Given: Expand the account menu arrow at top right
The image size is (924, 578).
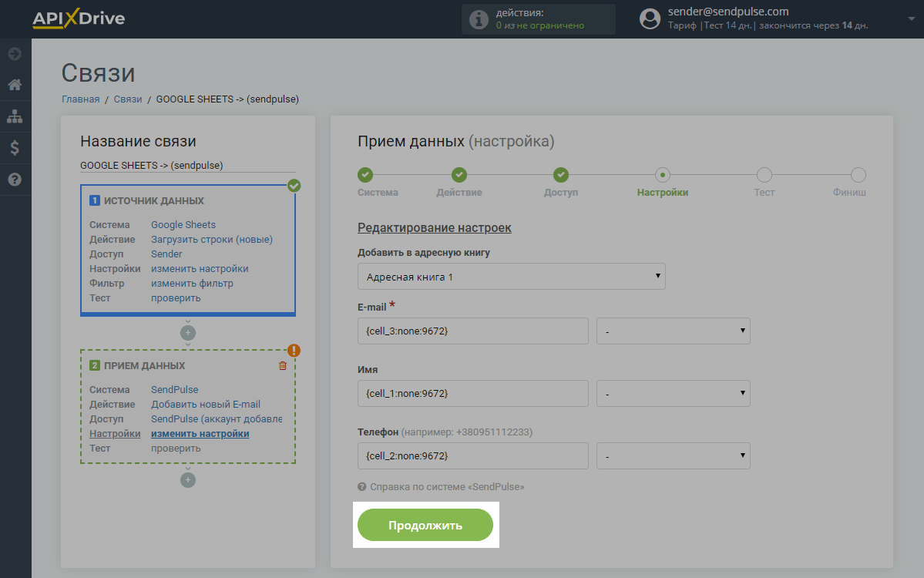Looking at the screenshot, I should click(911, 18).
